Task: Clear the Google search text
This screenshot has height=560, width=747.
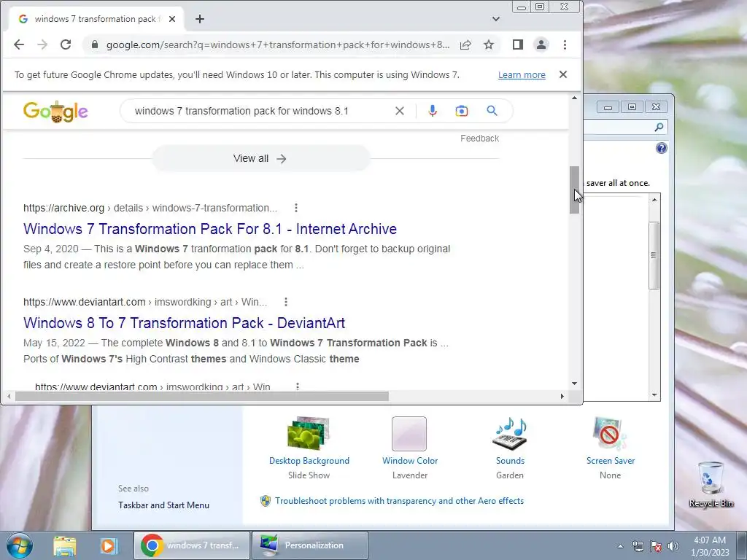Action: [x=400, y=111]
